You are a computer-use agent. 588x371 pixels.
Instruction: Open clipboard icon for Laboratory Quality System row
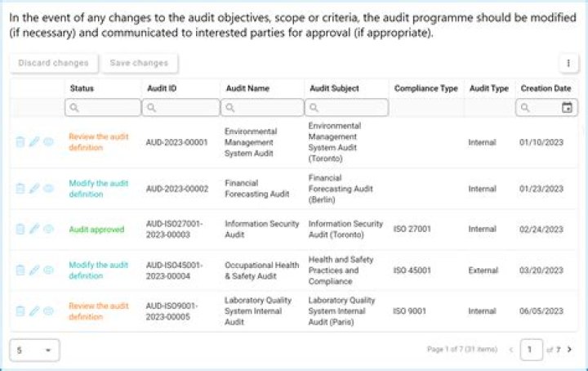(x=20, y=311)
